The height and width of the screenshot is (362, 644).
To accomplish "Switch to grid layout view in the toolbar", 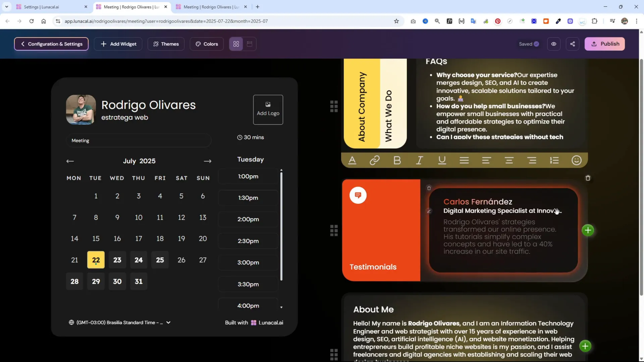I will [x=236, y=44].
